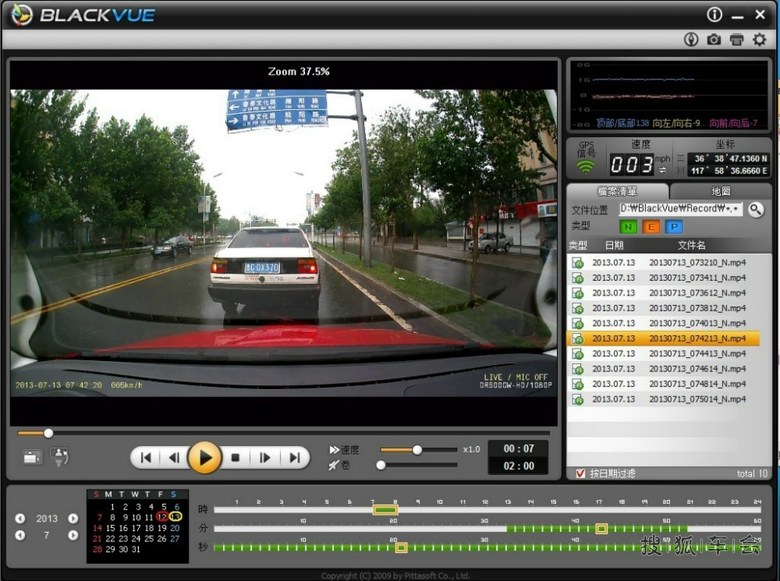Click the info icon in title bar
Image resolution: width=780 pixels, height=581 pixels.
(x=714, y=15)
